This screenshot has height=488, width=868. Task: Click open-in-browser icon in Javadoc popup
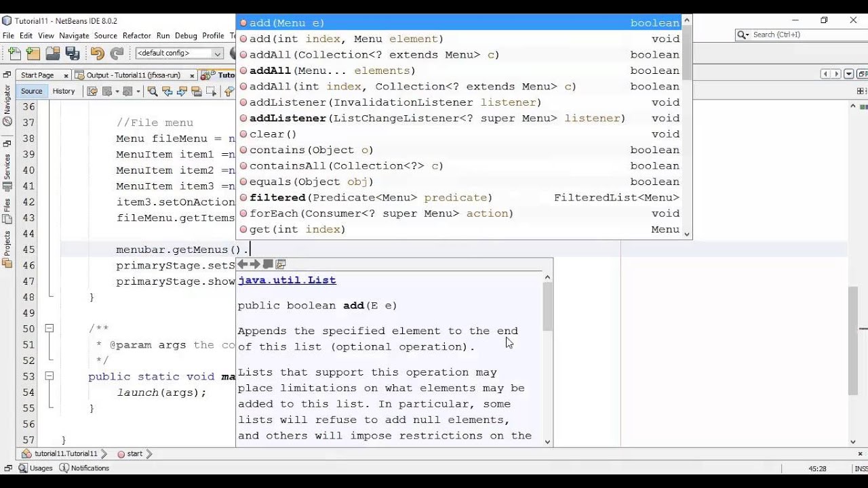point(281,264)
